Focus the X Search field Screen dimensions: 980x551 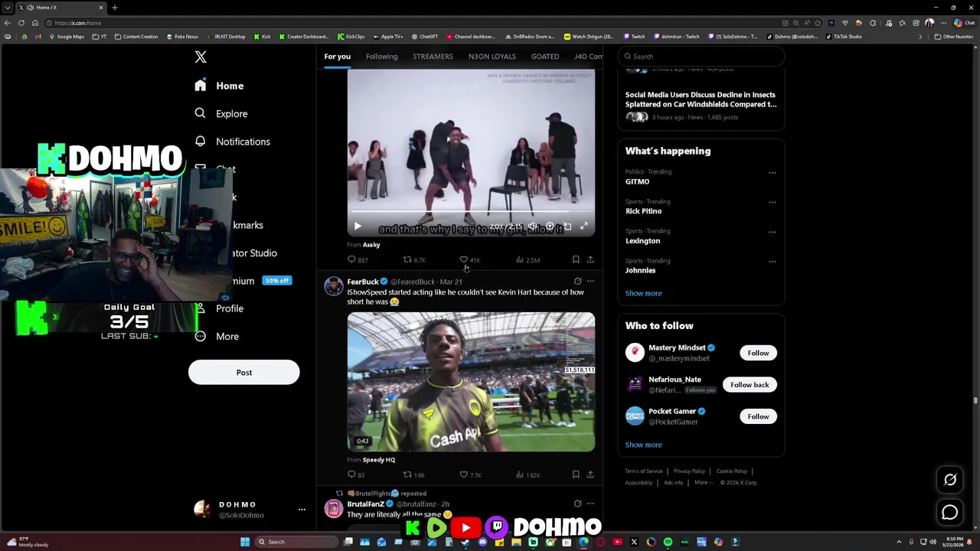[701, 56]
